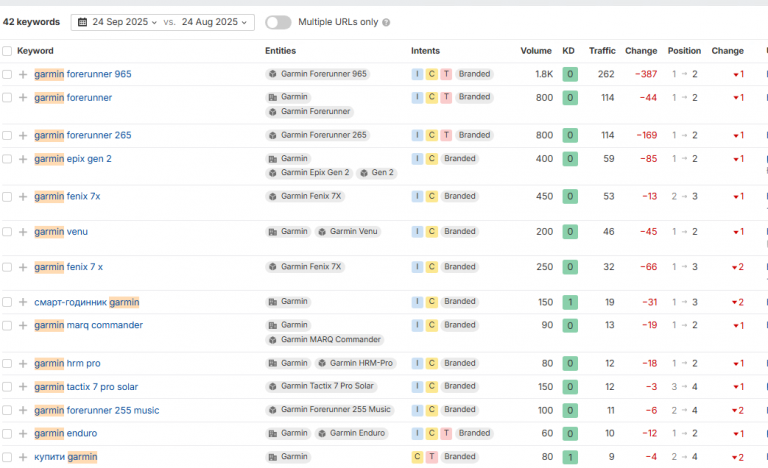Click the KD badge 1 for смарт-годинник garmin

[x=570, y=302]
